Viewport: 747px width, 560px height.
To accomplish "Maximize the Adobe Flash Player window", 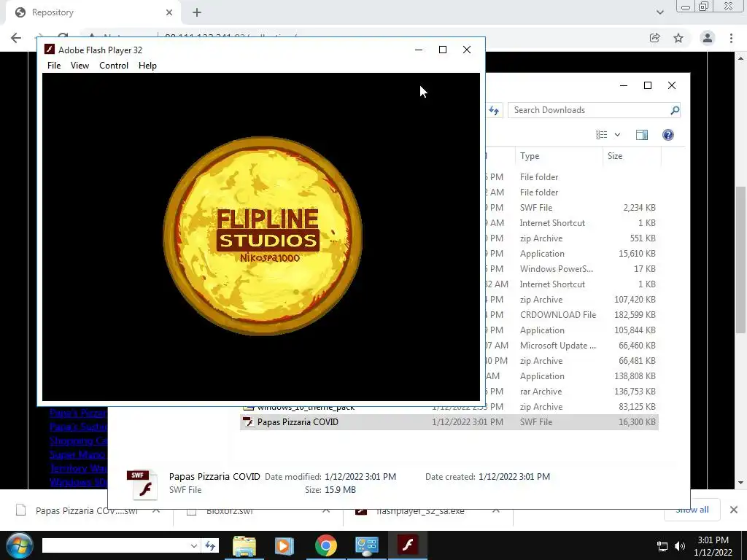I will (x=443, y=50).
